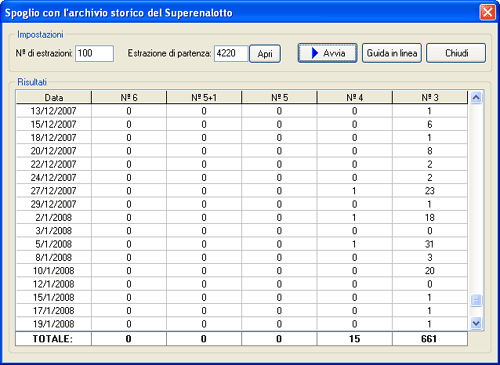The width and height of the screenshot is (500, 365).
Task: Click the Data column header
Action: (x=54, y=97)
